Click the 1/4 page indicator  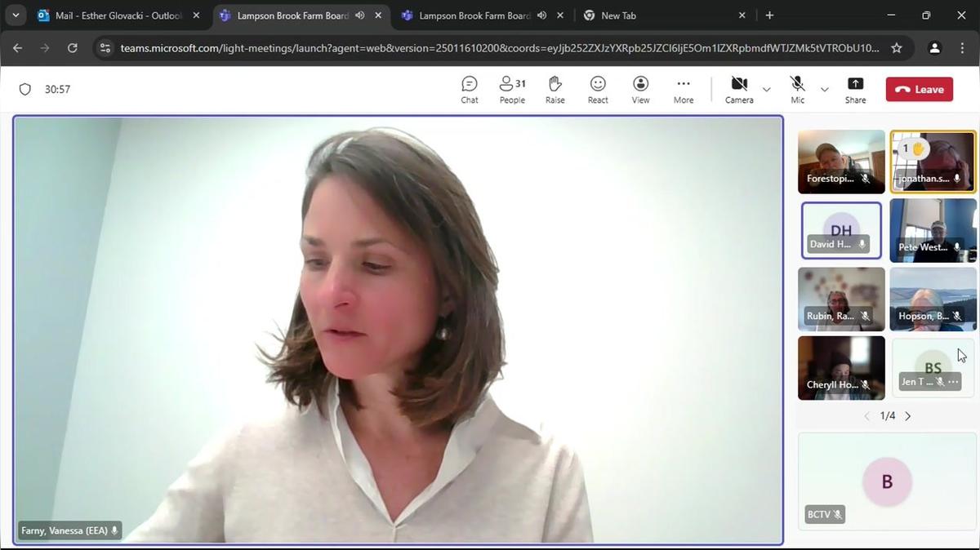pyautogui.click(x=888, y=416)
